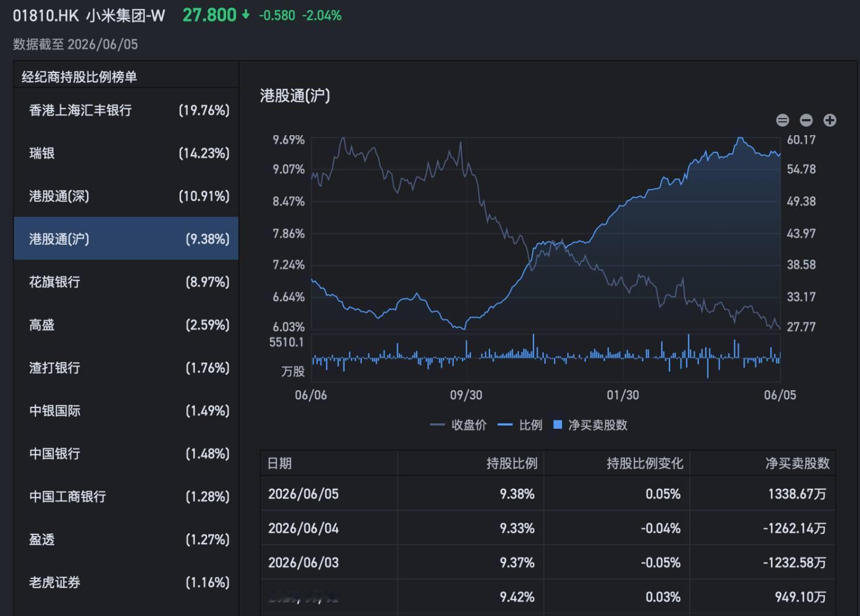Click net buy value 949.10万
The width and height of the screenshot is (860, 616).
pos(801,597)
